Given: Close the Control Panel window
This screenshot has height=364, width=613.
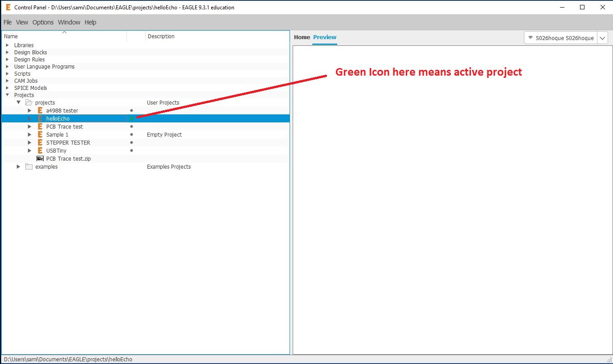Looking at the screenshot, I should pos(603,7).
